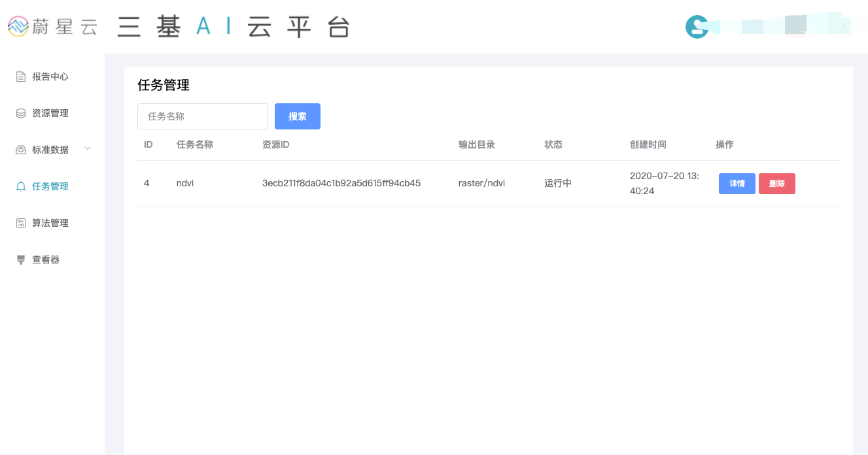
Task: Select the ndvi task name cell
Action: (185, 183)
